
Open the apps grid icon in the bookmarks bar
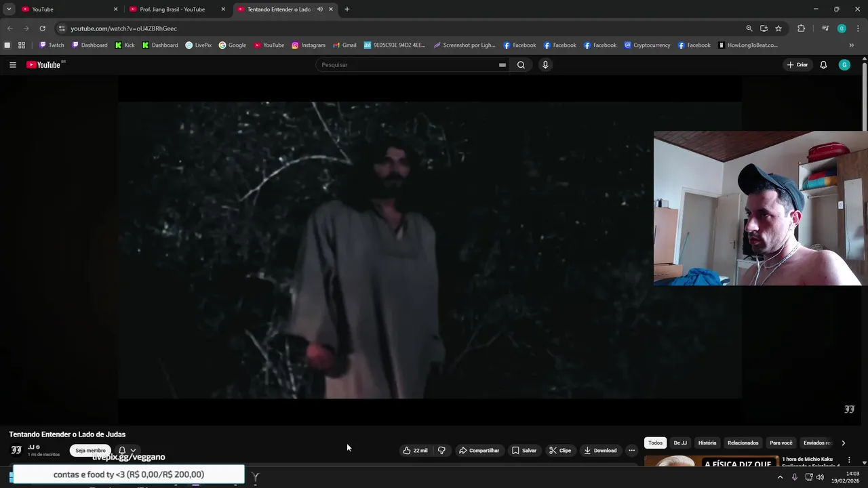point(22,45)
